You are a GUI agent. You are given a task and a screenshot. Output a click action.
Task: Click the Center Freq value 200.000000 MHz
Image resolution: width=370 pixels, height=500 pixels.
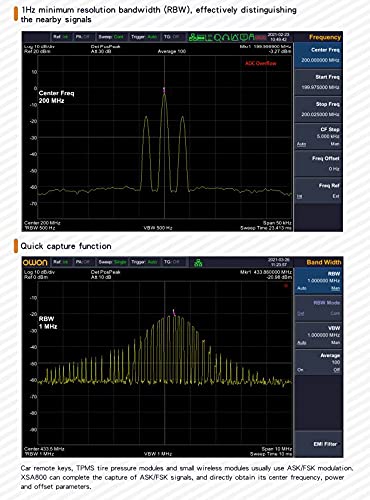[x=320, y=60]
